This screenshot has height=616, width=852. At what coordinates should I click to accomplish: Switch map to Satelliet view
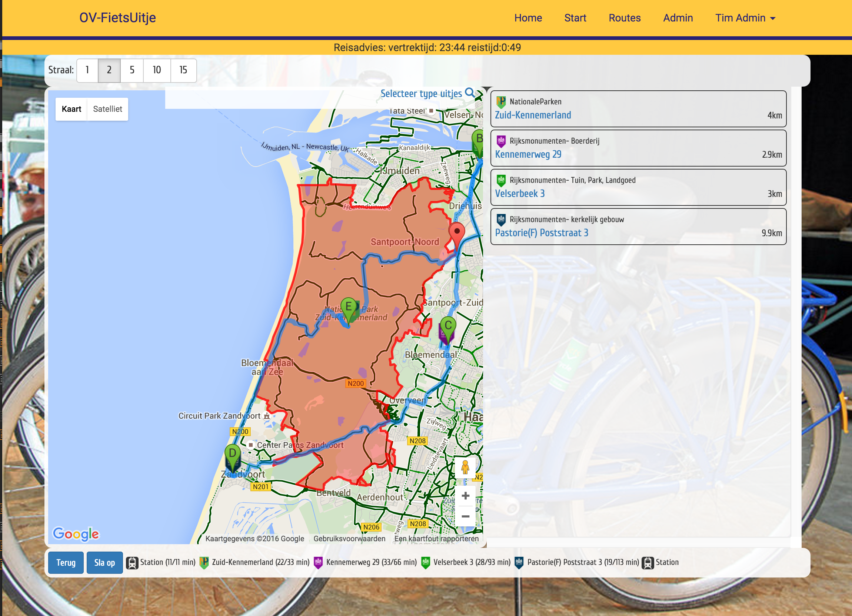(107, 109)
